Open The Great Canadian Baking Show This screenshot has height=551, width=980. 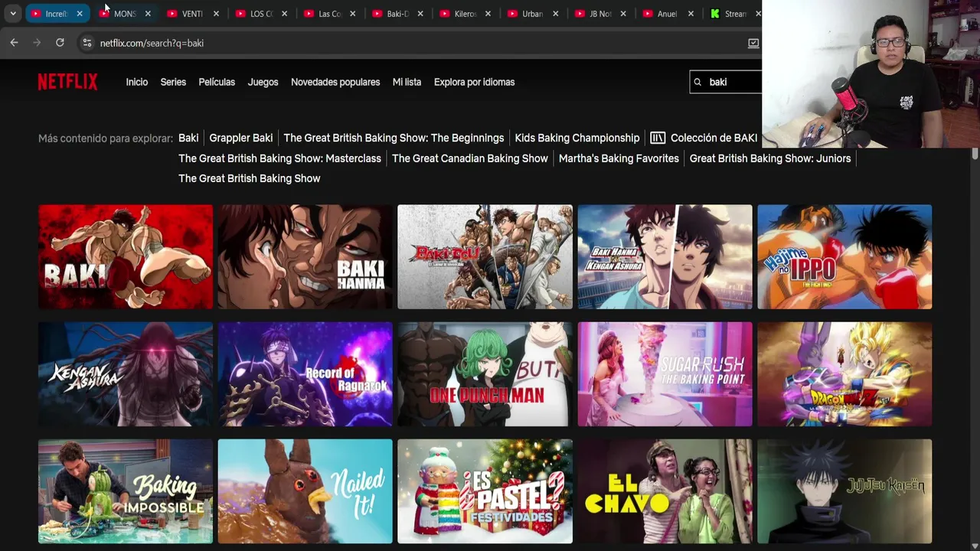click(470, 158)
